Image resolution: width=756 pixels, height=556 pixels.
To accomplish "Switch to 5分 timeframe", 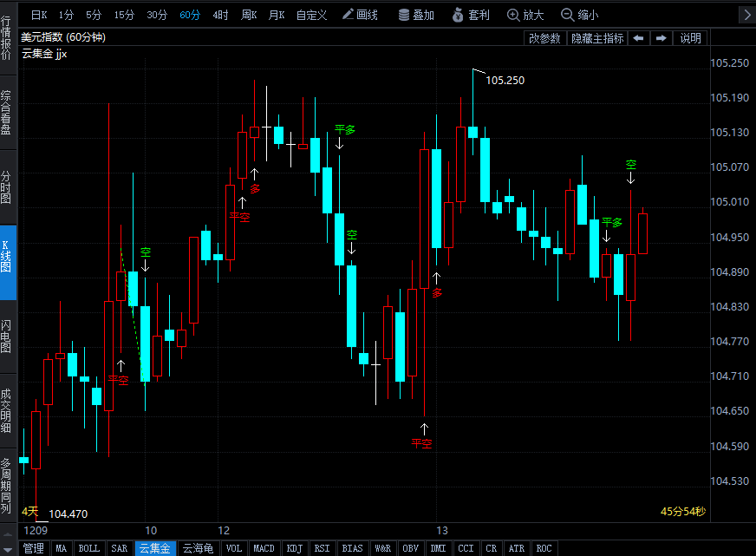I will [x=94, y=15].
